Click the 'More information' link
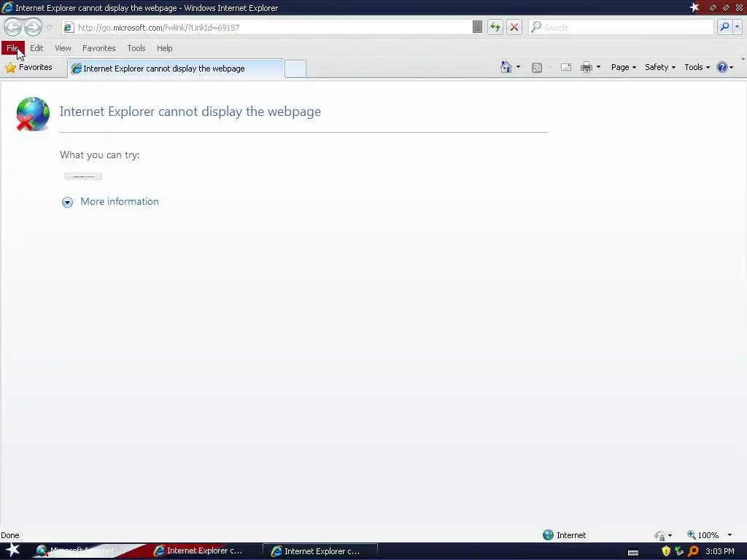 pos(120,201)
